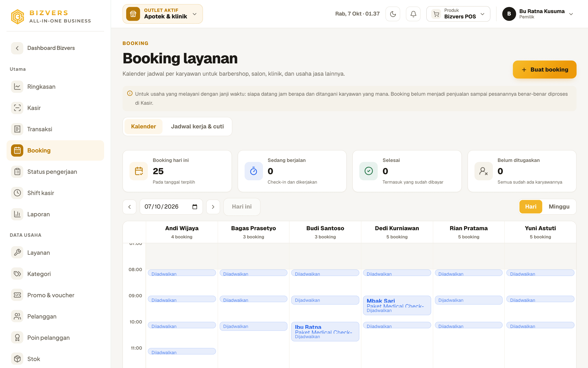Click the Stok box icon
Image resolution: width=588 pixels, height=368 pixels.
pos(17,359)
